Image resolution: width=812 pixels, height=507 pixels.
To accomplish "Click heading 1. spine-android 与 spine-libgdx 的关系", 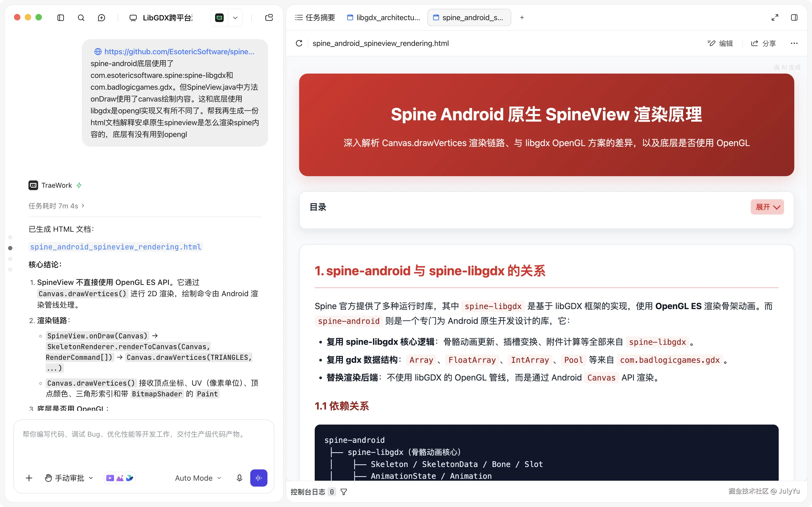I will tap(430, 271).
